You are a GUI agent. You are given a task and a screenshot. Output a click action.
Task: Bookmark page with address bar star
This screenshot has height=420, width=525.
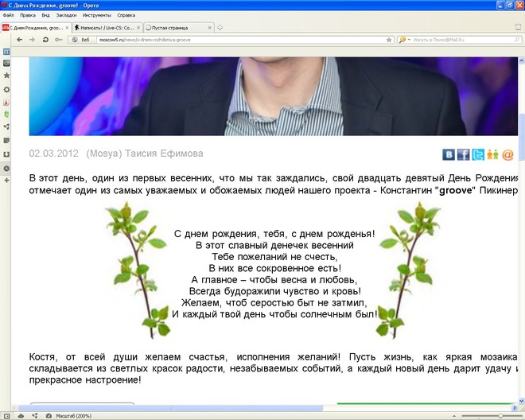389,40
